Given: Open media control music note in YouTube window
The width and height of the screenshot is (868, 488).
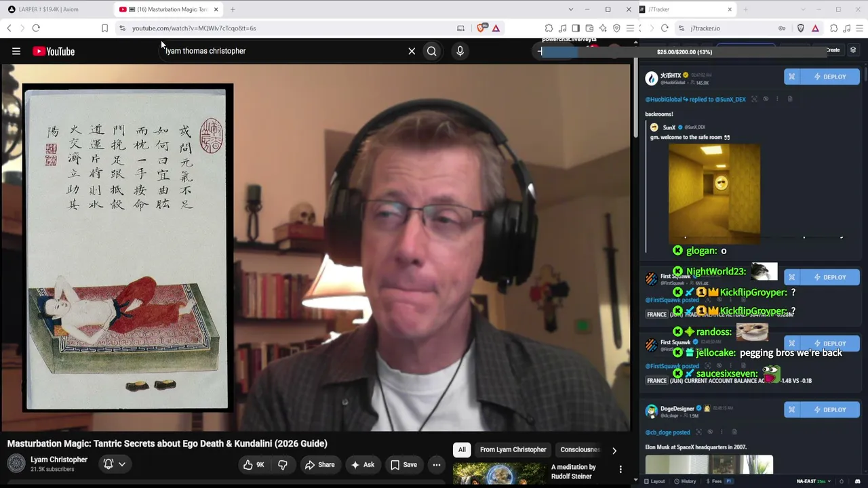Looking at the screenshot, I should pyautogui.click(x=563, y=28).
